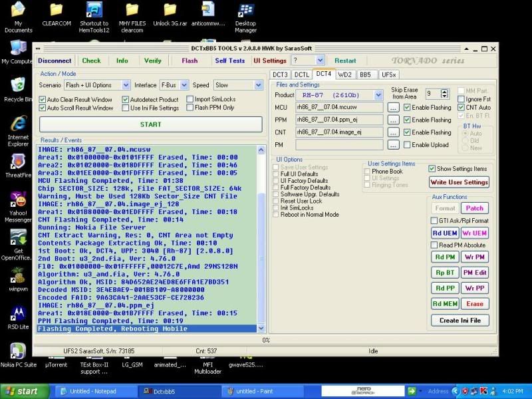Open Get OpenOffice desktop shortcut
The width and height of the screenshot is (532, 399).
[19, 245]
